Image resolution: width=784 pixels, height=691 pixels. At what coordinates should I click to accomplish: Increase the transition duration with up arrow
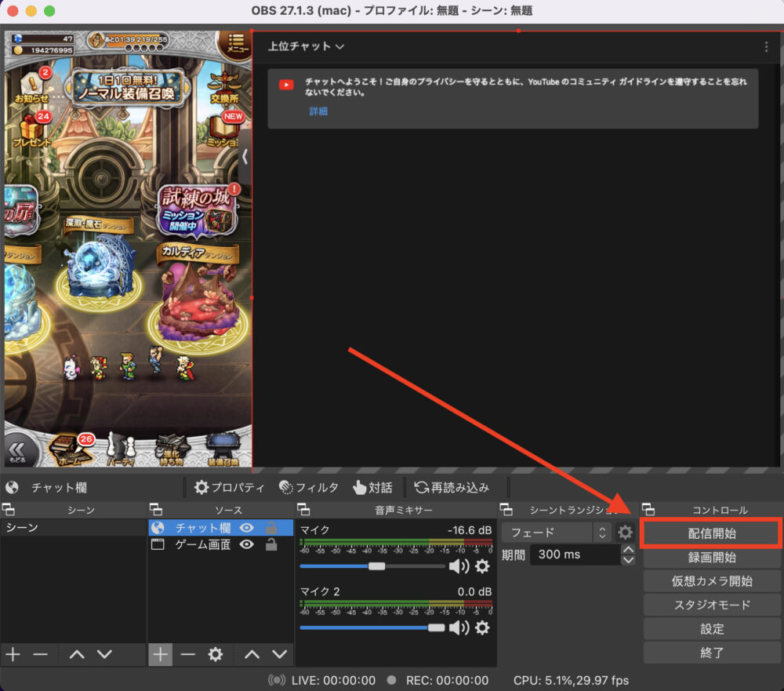pos(628,549)
